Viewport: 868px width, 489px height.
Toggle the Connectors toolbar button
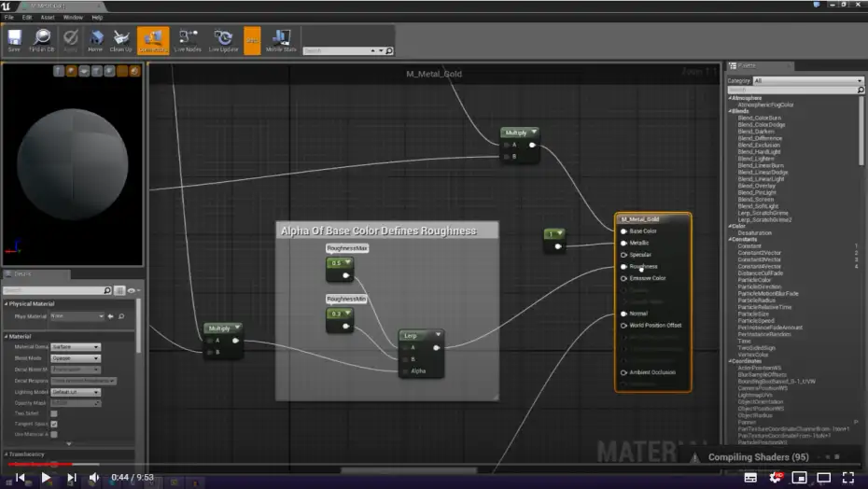153,41
